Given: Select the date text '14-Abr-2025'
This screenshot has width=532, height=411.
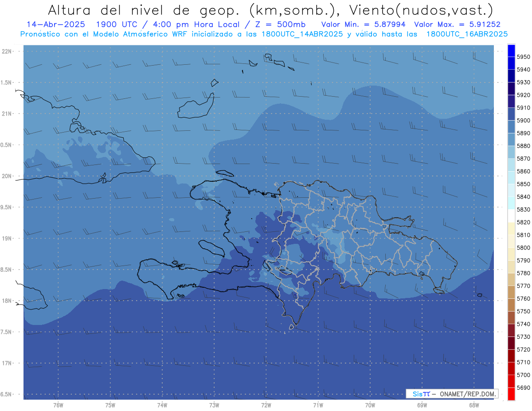Looking at the screenshot, I should 55,24.
